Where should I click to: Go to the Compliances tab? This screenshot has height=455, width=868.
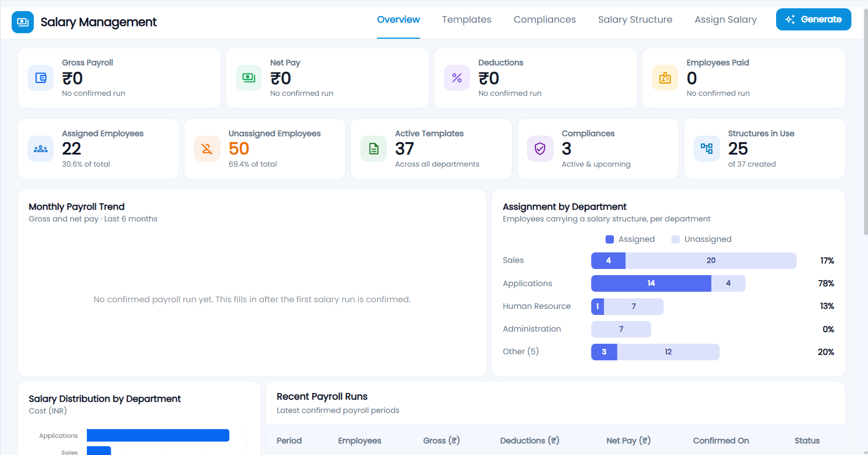point(545,19)
